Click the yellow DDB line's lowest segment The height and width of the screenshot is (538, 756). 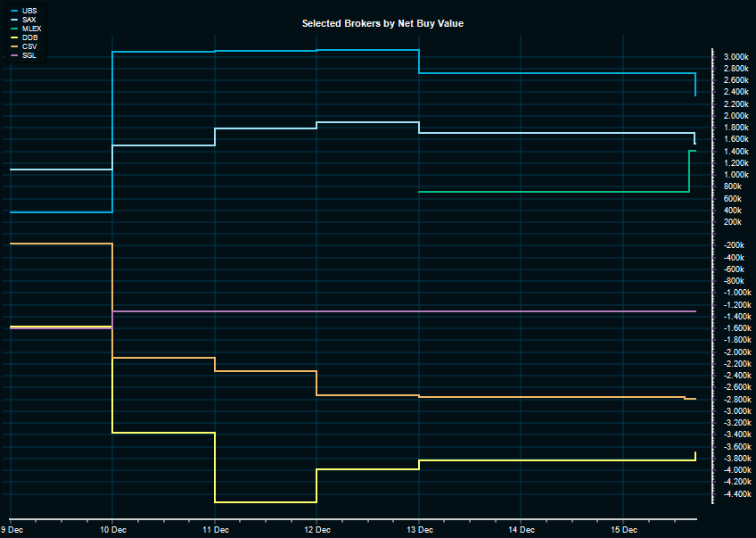point(266,502)
